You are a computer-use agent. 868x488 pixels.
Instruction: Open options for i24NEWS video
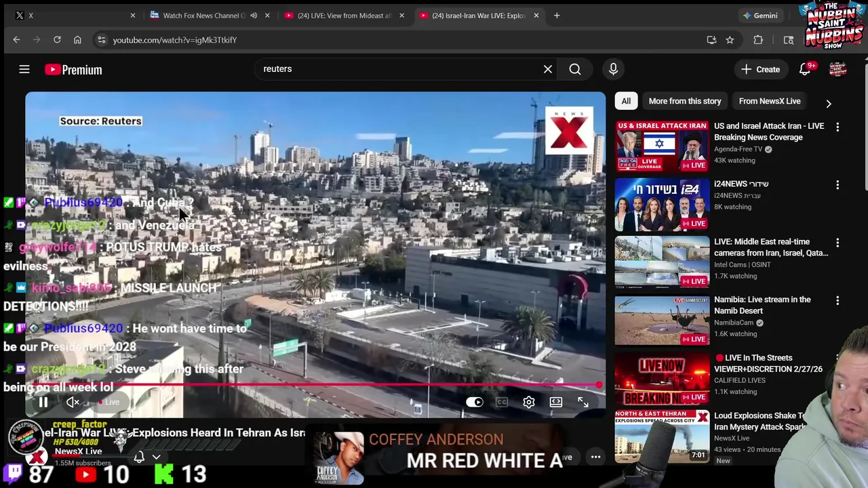click(x=837, y=184)
